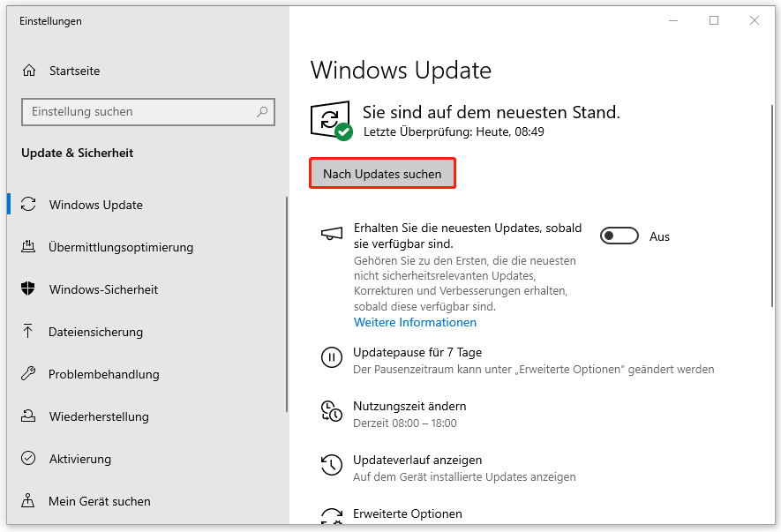This screenshot has width=781, height=532.
Task: Open the Weitere Informationen link
Action: click(x=415, y=322)
